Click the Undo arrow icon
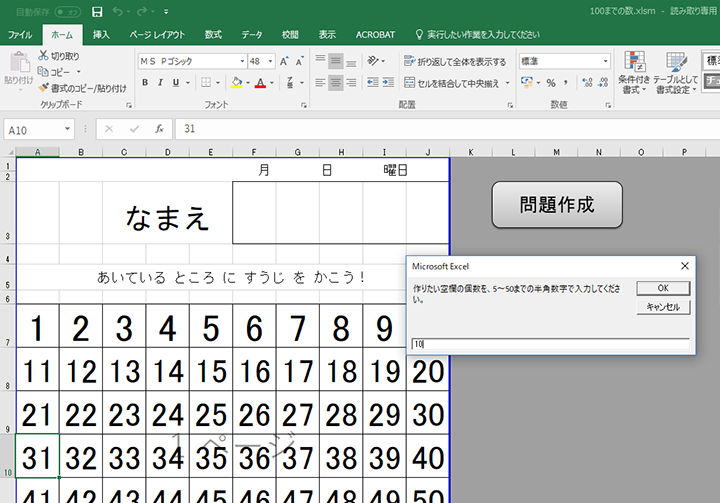The height and width of the screenshot is (503, 720). point(118,11)
